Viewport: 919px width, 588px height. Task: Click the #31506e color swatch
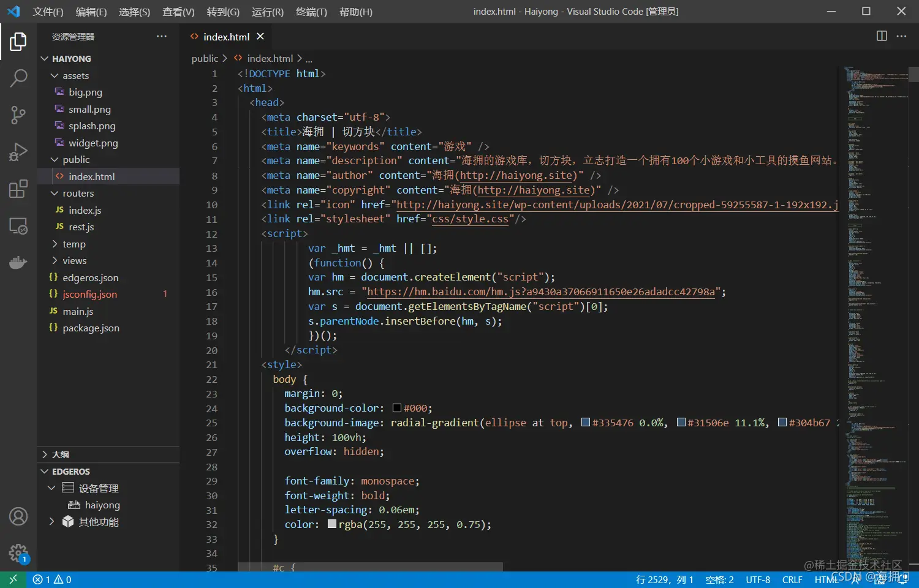[681, 423]
